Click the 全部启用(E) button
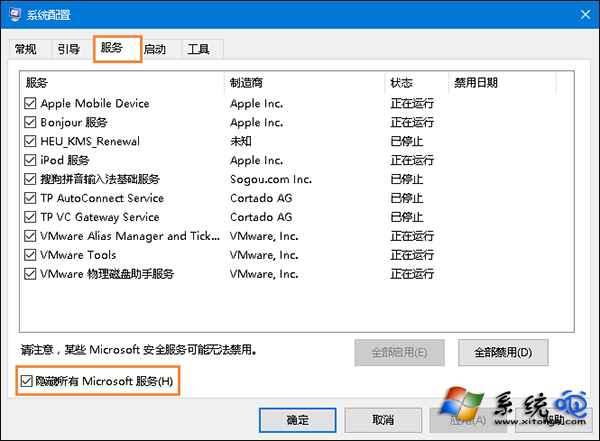This screenshot has width=600, height=441. click(399, 352)
